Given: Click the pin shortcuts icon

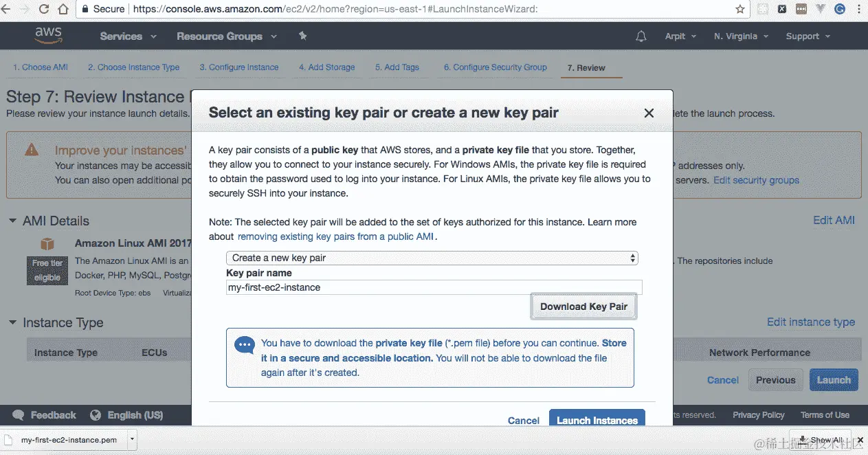Looking at the screenshot, I should click(x=303, y=36).
